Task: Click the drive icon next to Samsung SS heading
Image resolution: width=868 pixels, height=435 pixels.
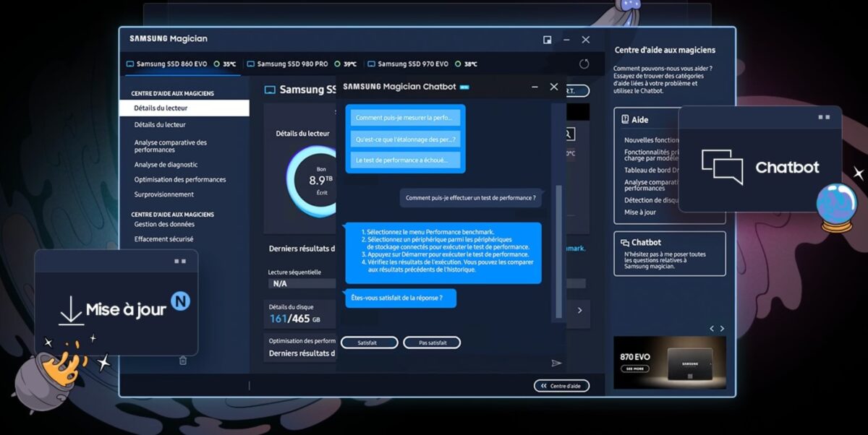Action: [270, 90]
